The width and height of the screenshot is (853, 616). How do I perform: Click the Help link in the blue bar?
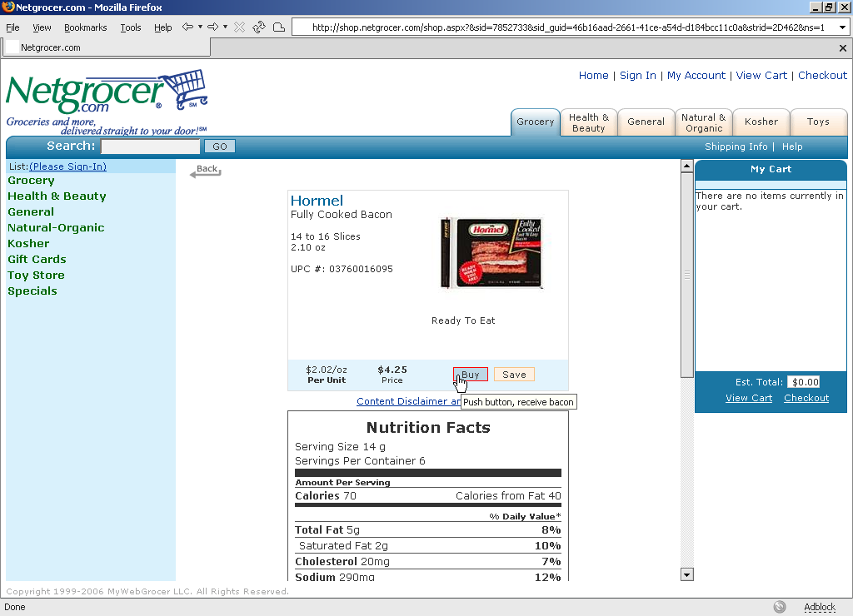792,147
